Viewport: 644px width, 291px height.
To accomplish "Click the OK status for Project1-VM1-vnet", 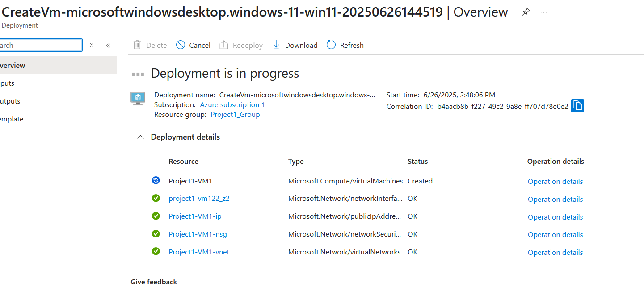I will (x=412, y=252).
